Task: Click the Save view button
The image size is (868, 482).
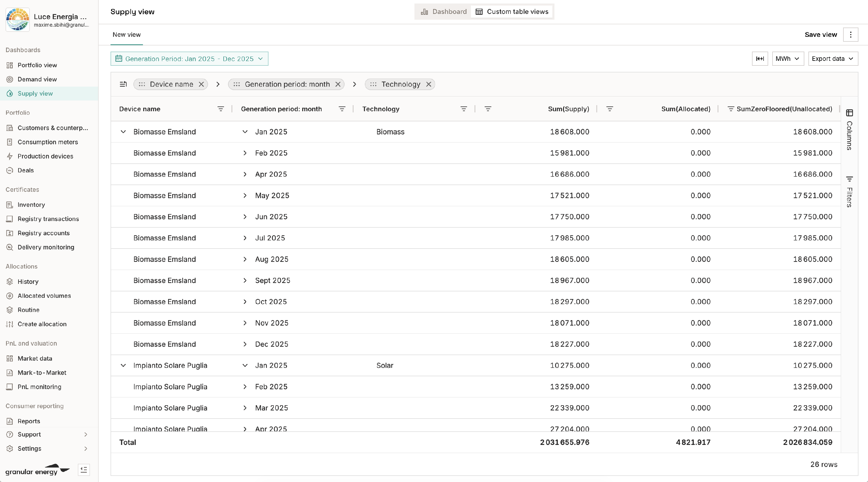Action: pyautogui.click(x=821, y=35)
